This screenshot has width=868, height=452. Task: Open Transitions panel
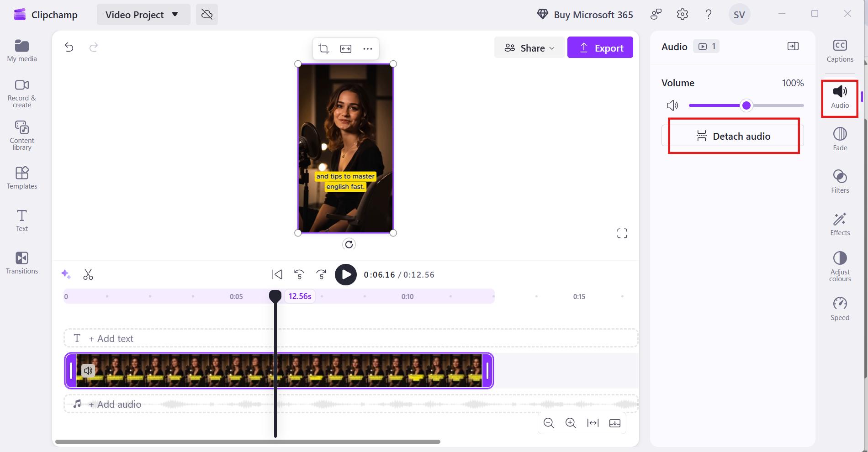pos(22,263)
